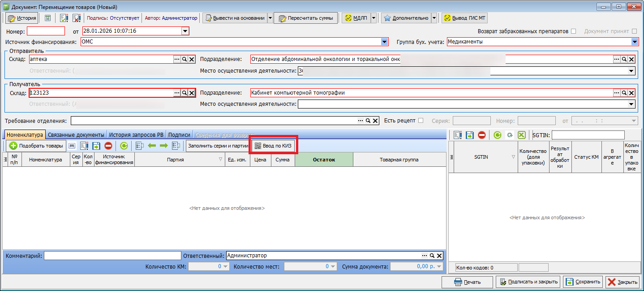644x291 pixels.
Task: Click the document with green checkmark icon
Action: (64, 18)
